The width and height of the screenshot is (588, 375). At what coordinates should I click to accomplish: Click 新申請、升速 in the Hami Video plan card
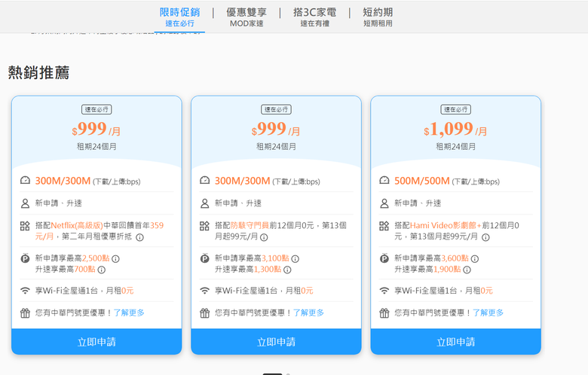point(418,203)
